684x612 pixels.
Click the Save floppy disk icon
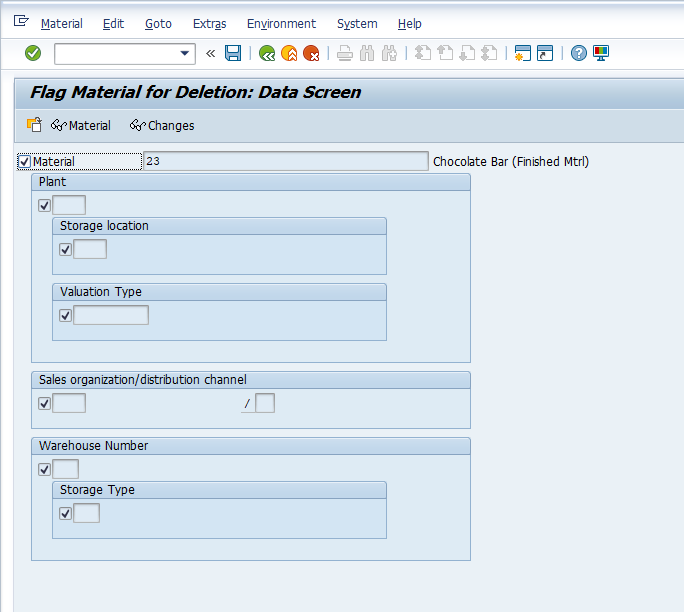point(233,53)
